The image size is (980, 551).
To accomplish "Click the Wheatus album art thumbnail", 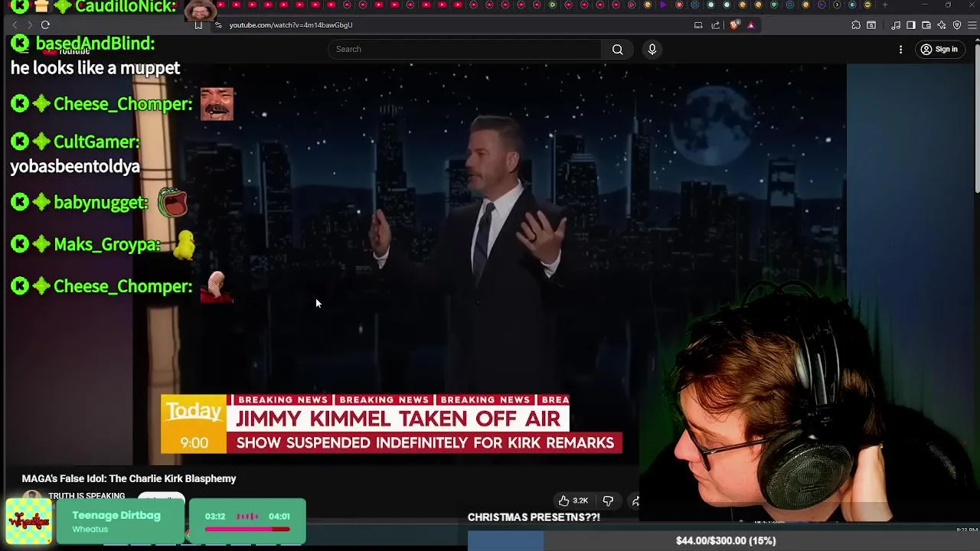I will (29, 521).
